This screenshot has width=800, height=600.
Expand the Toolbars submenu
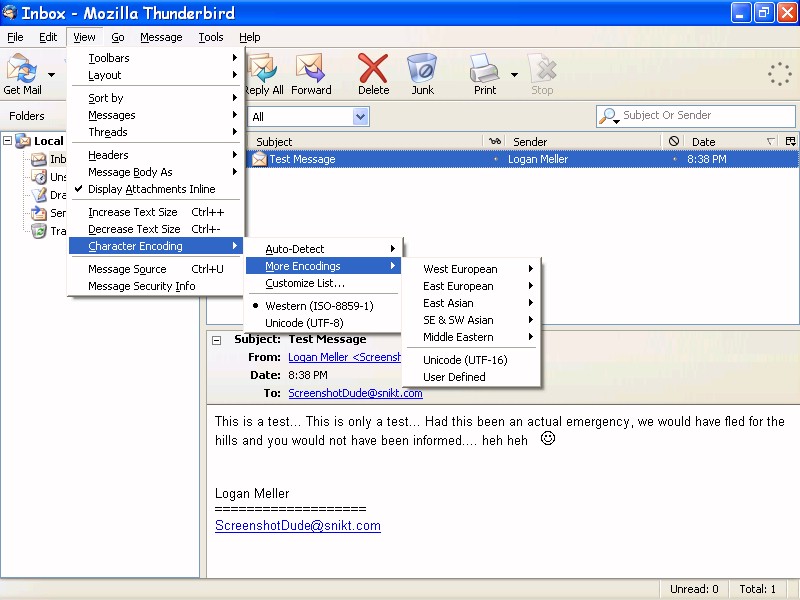coord(156,58)
